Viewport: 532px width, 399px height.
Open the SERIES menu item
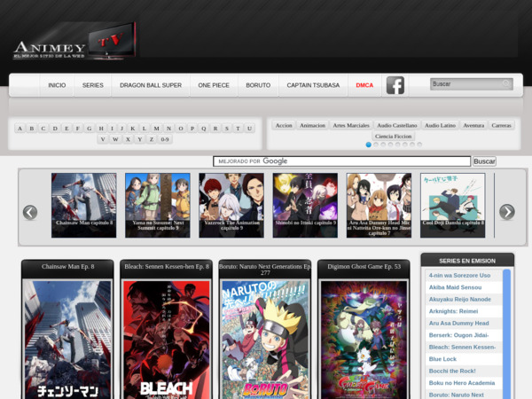(92, 85)
